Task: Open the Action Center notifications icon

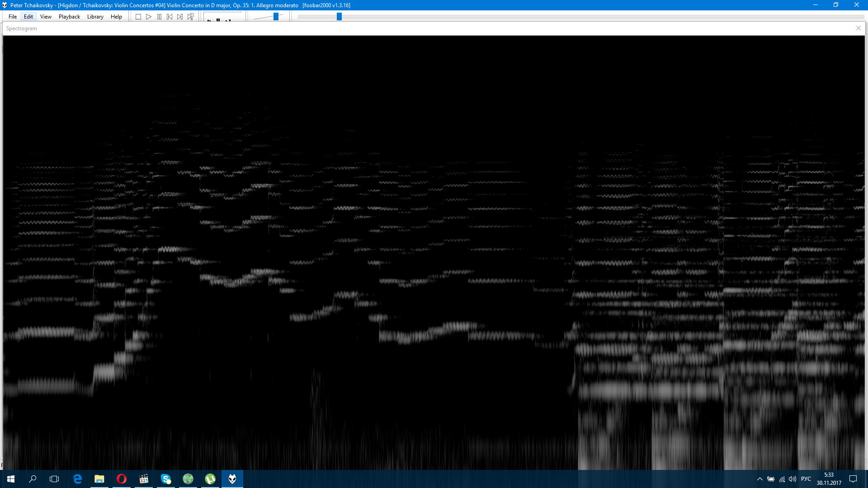Action: pos(853,479)
